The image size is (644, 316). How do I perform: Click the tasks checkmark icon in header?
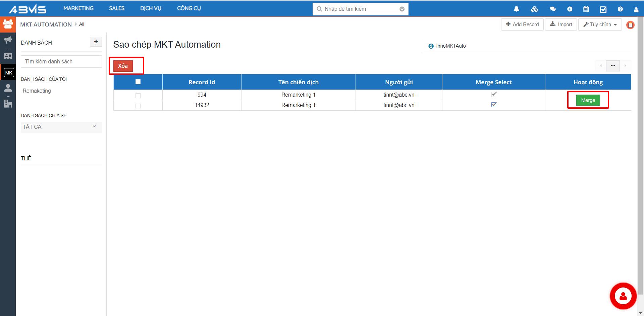click(x=603, y=9)
